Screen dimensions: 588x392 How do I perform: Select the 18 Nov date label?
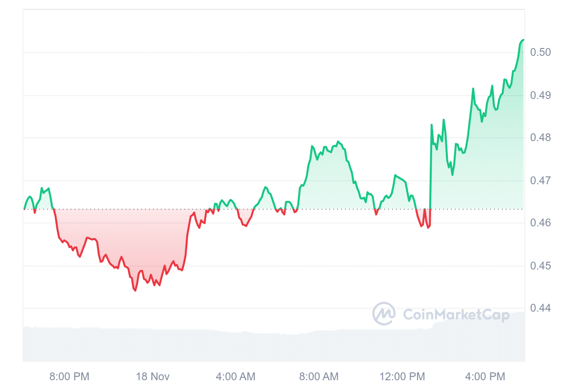(x=153, y=376)
